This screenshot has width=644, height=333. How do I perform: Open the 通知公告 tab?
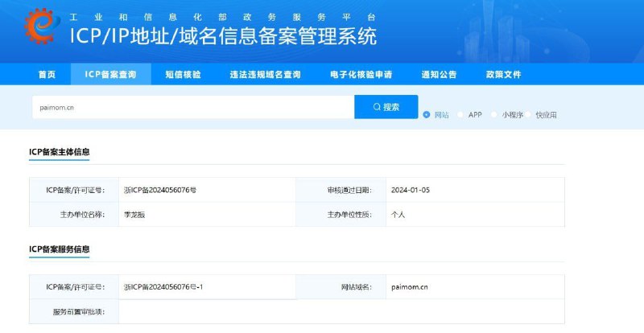tap(439, 74)
